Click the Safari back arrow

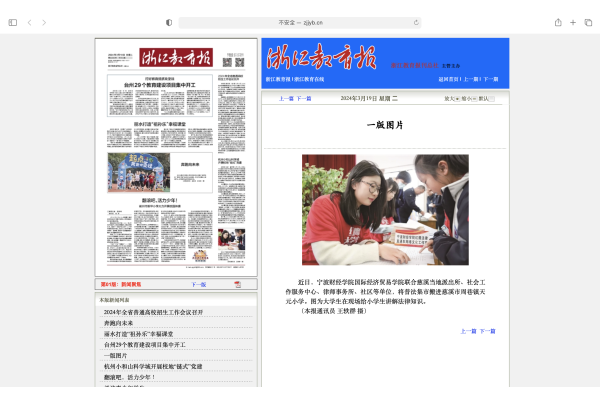coord(30,22)
